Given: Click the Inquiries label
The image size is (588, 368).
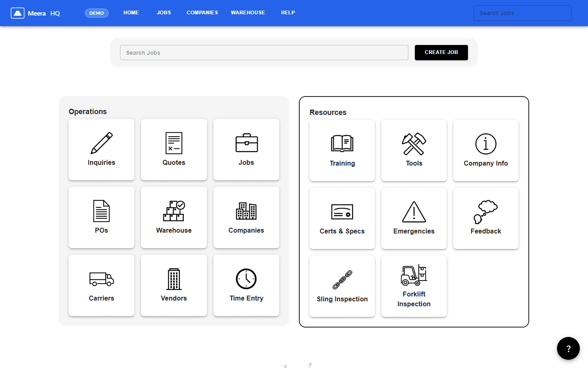Looking at the screenshot, I should pos(101,162).
